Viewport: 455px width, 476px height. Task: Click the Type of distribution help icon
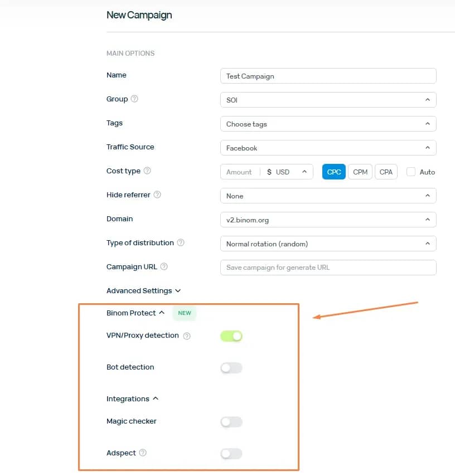(181, 242)
